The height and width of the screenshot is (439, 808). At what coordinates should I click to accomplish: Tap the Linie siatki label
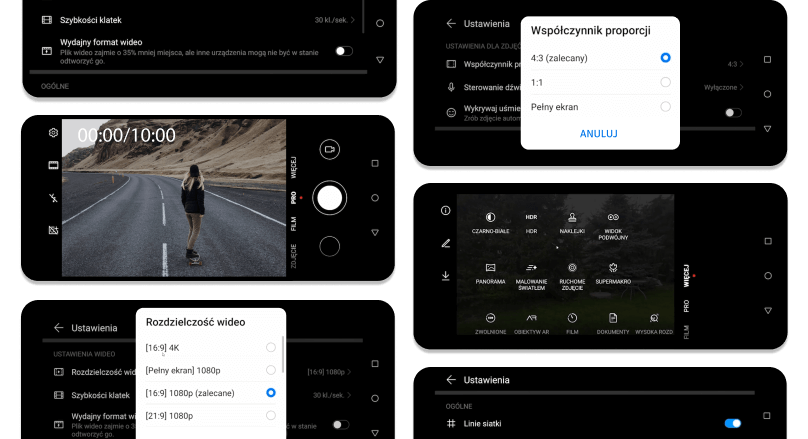[x=482, y=424]
